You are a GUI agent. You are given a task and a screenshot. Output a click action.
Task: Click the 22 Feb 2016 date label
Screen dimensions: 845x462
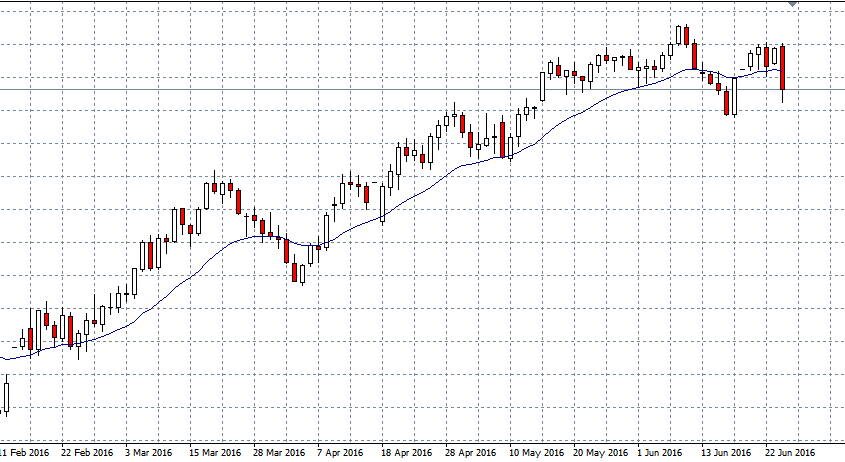(x=86, y=452)
